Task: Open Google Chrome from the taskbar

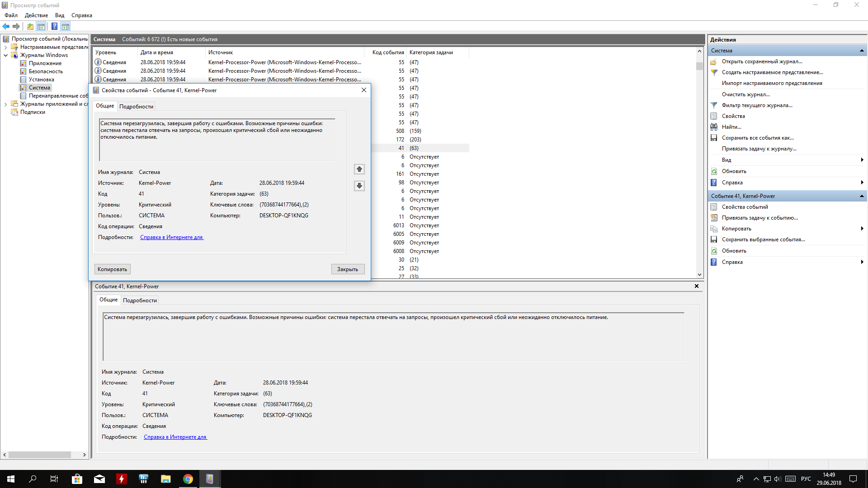Action: click(188, 479)
